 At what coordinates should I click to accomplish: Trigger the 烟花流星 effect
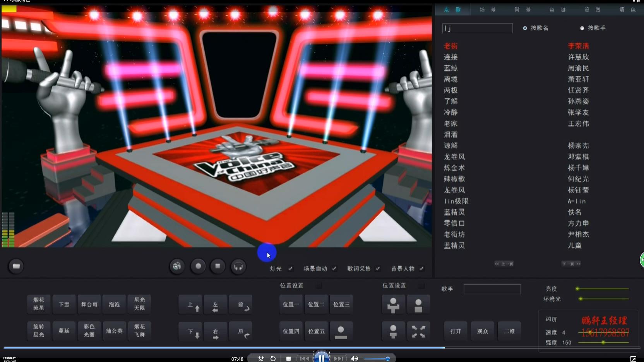(39, 304)
